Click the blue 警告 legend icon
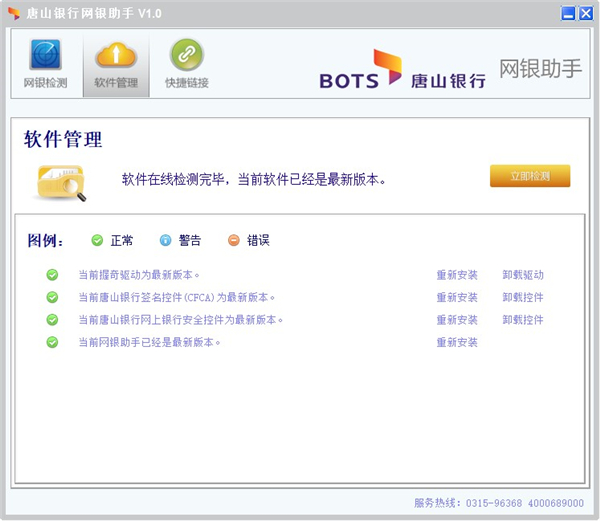Image resolution: width=600 pixels, height=521 pixels. coord(165,240)
